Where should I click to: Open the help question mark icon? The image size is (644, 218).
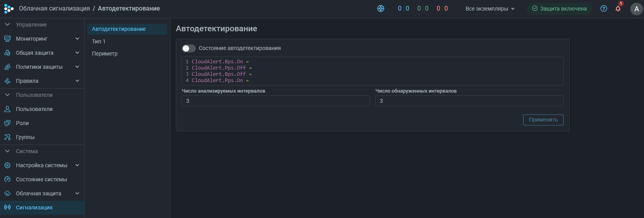(603, 9)
